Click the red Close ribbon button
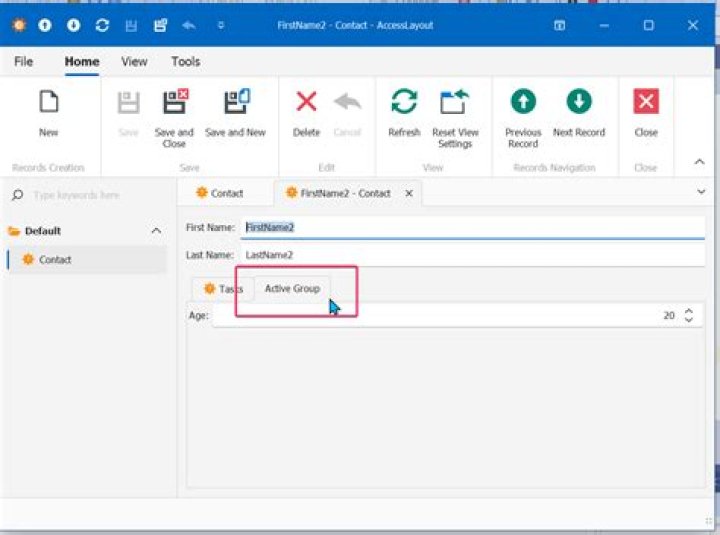The height and width of the screenshot is (535, 720). point(646,101)
